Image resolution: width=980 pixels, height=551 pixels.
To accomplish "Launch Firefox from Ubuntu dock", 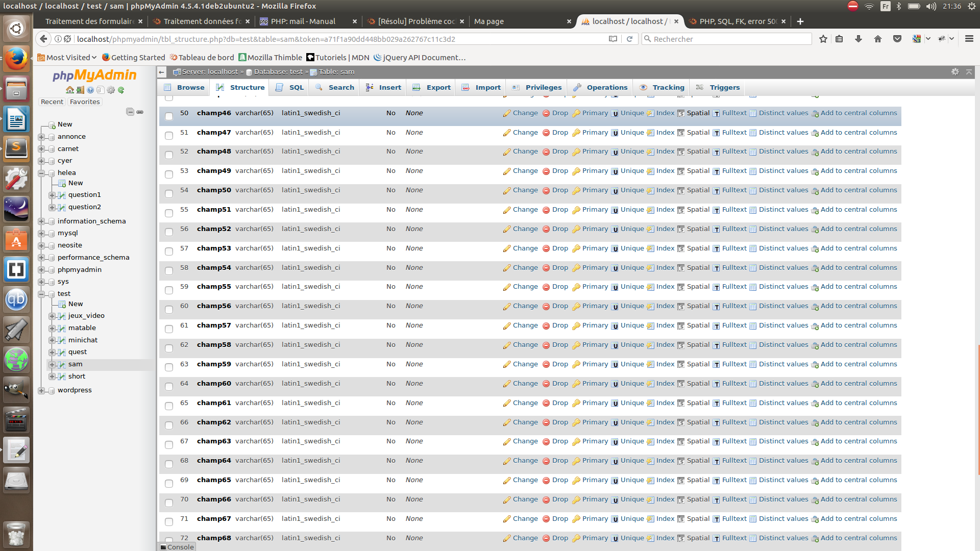I will [x=16, y=59].
